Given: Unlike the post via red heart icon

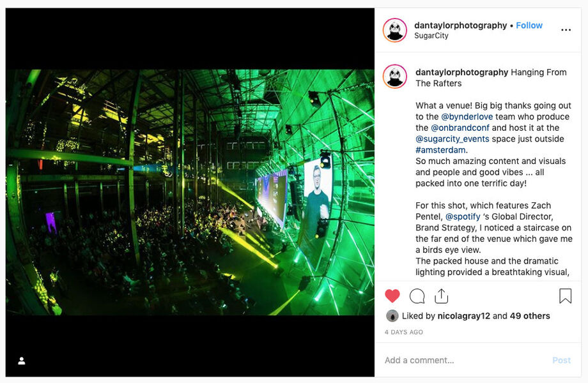Looking at the screenshot, I should 392,296.
